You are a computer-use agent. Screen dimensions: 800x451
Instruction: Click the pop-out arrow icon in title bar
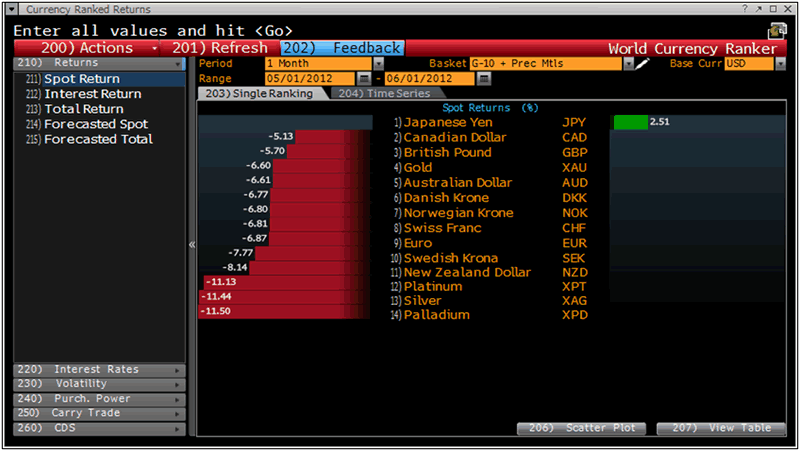[759, 9]
